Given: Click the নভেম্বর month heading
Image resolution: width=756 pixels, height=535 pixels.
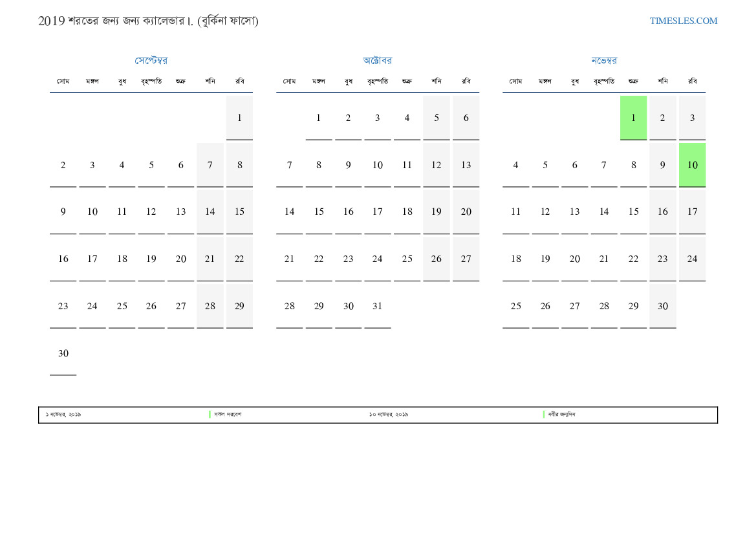Looking at the screenshot, I should point(604,61).
